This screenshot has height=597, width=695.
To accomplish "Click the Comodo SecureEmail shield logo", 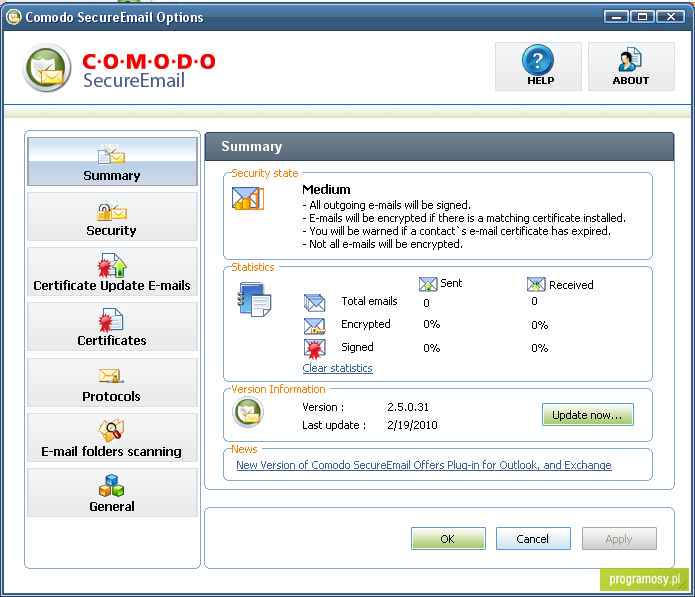I will [x=47, y=68].
